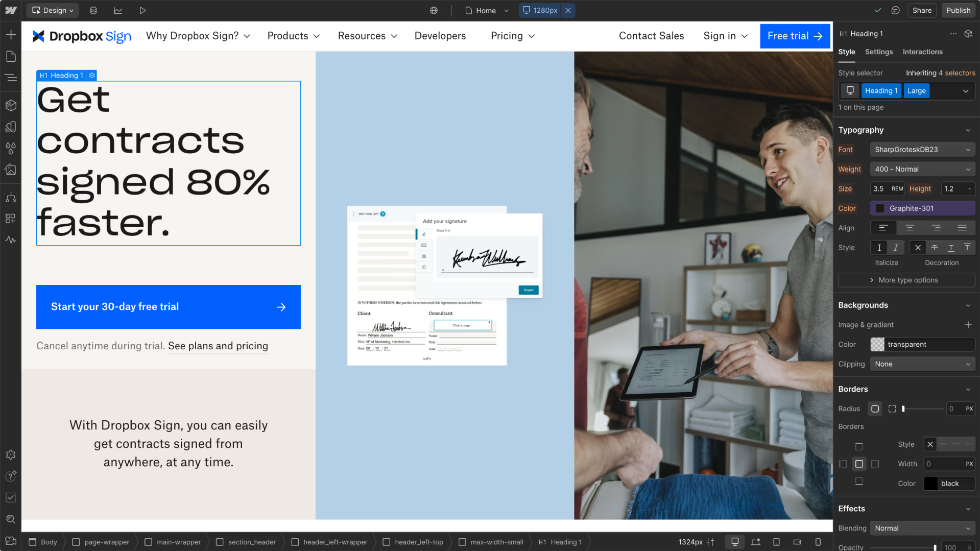Open the Components cube icon

coord(11,105)
